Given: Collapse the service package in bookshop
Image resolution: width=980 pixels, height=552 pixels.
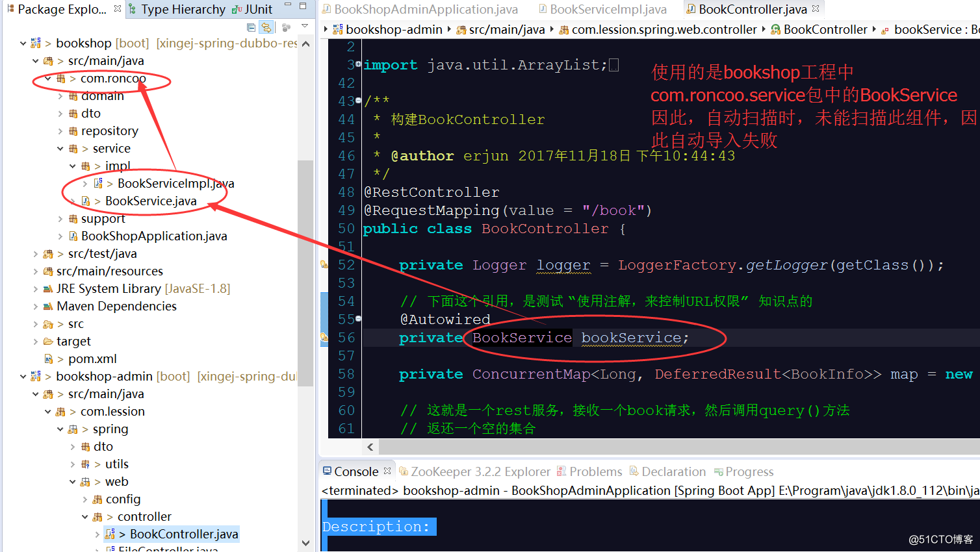Looking at the screenshot, I should pyautogui.click(x=60, y=149).
